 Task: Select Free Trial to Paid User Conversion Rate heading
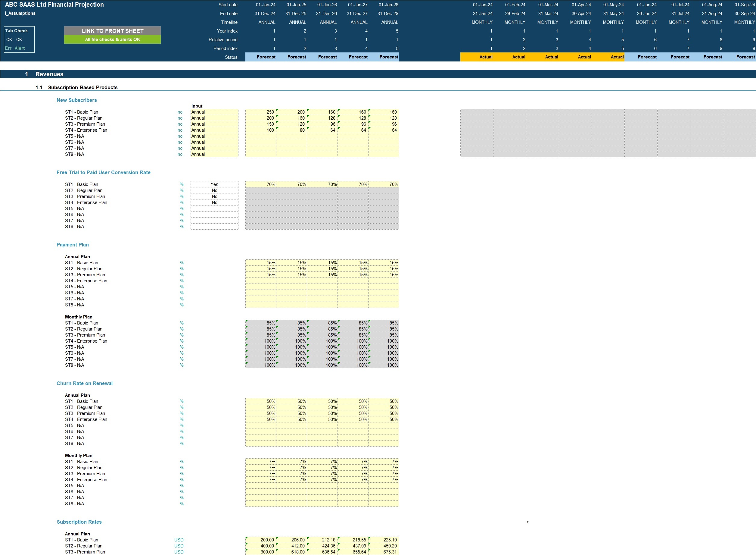click(103, 172)
